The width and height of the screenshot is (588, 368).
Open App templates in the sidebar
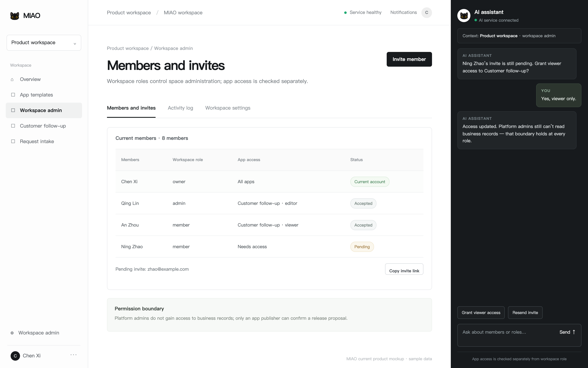[x=44, y=95]
